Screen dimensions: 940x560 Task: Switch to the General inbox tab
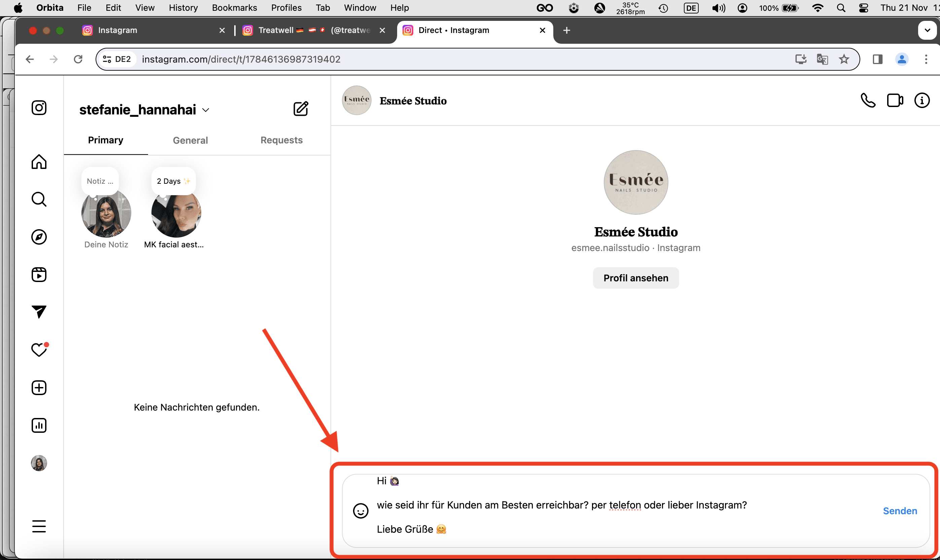(190, 140)
